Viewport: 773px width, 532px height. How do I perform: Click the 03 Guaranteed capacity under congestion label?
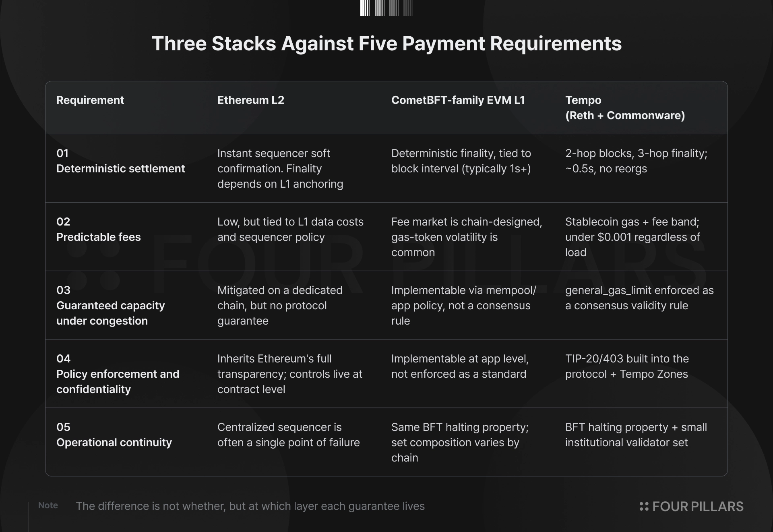111,306
